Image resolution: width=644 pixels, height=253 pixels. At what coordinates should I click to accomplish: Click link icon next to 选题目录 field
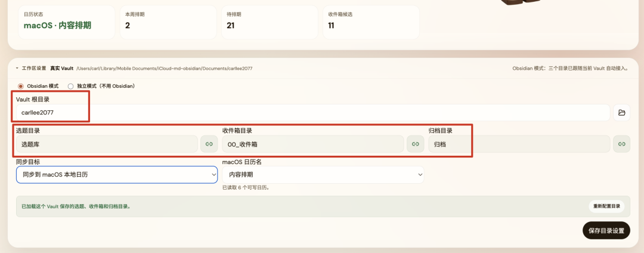pyautogui.click(x=209, y=144)
